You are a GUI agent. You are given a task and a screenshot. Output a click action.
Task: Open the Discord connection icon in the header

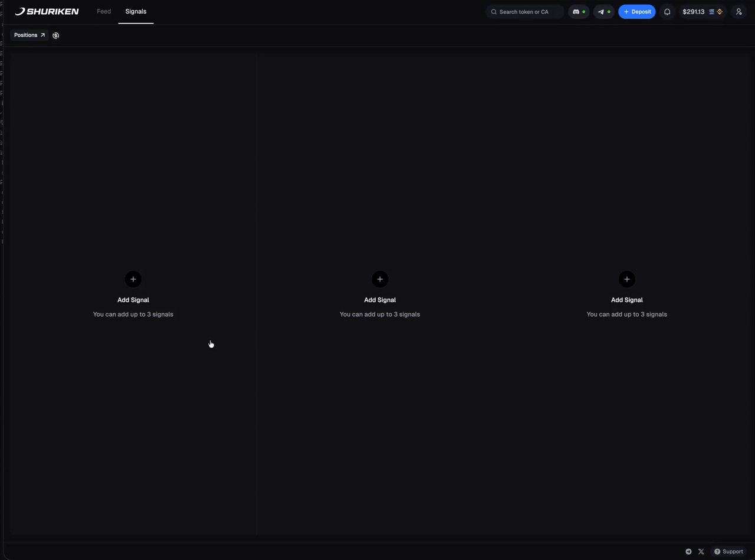[576, 12]
